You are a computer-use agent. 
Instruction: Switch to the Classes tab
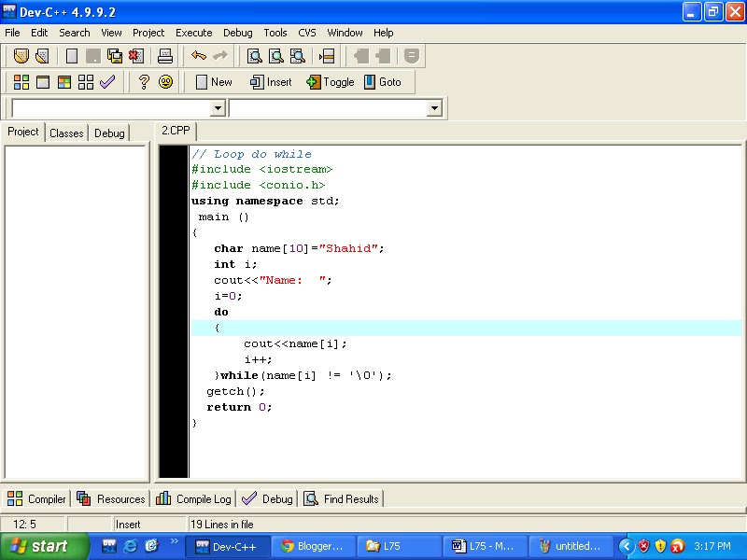[x=66, y=133]
